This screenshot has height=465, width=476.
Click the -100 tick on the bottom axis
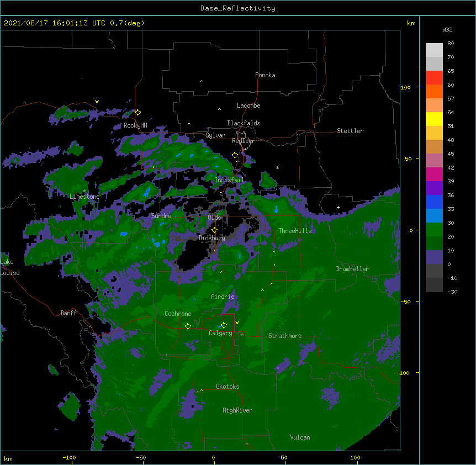click(x=69, y=457)
